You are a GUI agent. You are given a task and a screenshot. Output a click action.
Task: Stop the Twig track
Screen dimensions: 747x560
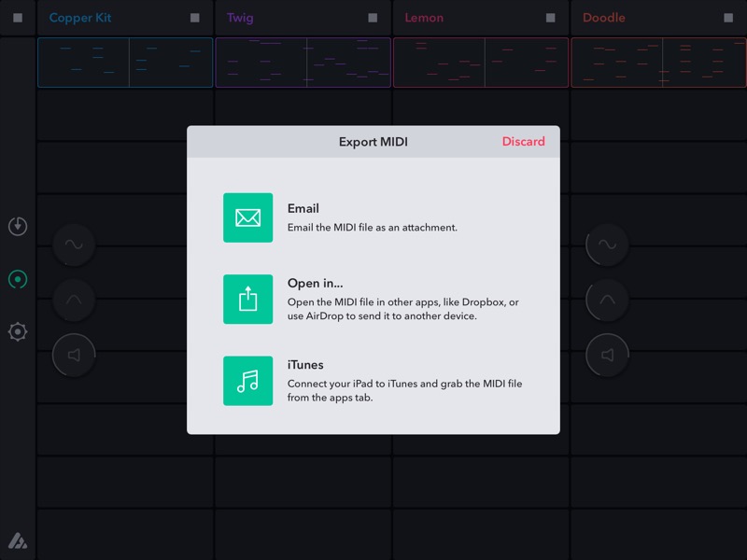[373, 18]
